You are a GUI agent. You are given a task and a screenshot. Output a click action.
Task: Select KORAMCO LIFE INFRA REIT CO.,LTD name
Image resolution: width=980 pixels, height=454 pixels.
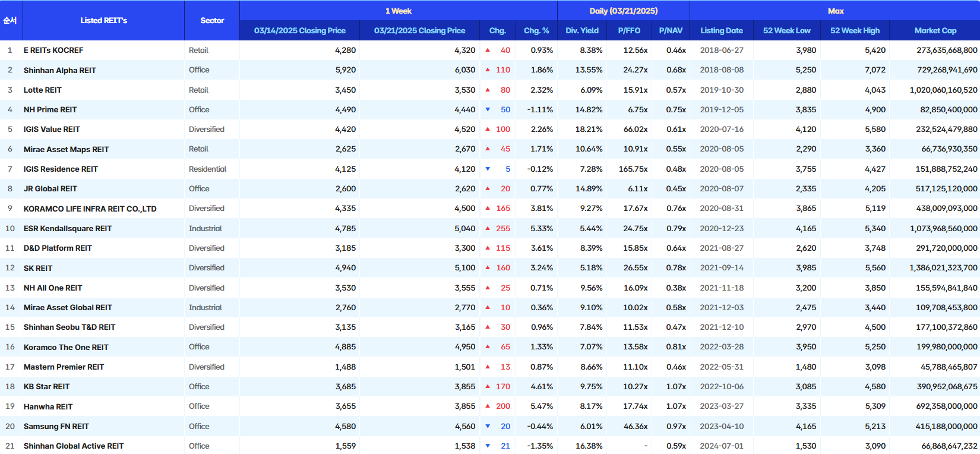[90, 209]
